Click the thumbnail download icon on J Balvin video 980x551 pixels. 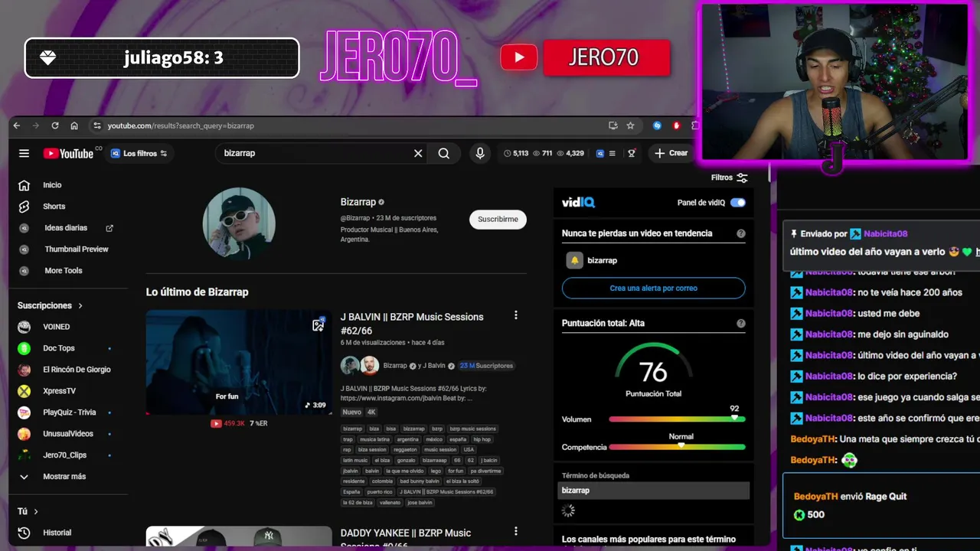pyautogui.click(x=318, y=324)
